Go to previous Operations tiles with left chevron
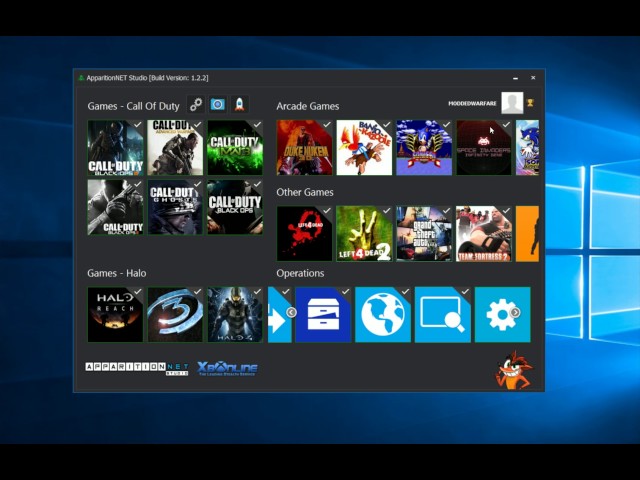Image resolution: width=640 pixels, height=480 pixels. (291, 312)
